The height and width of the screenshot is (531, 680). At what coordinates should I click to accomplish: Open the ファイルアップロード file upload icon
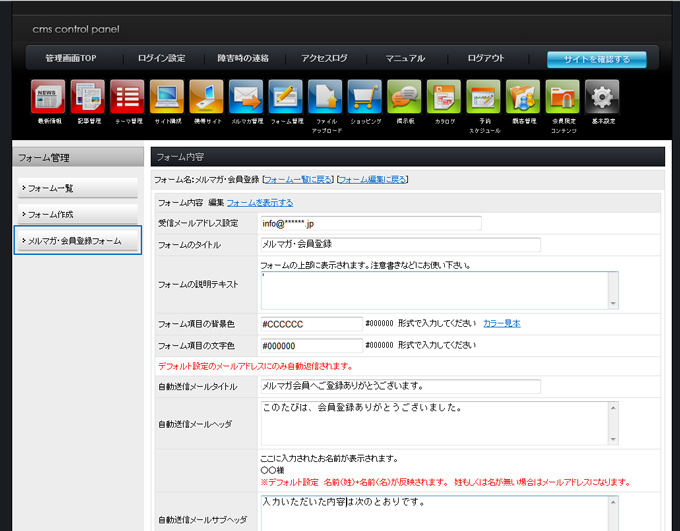pos(325,97)
